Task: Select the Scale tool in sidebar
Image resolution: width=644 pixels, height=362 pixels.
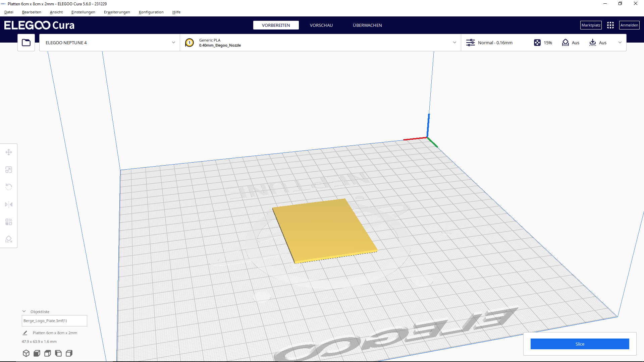Action: coord(9,170)
